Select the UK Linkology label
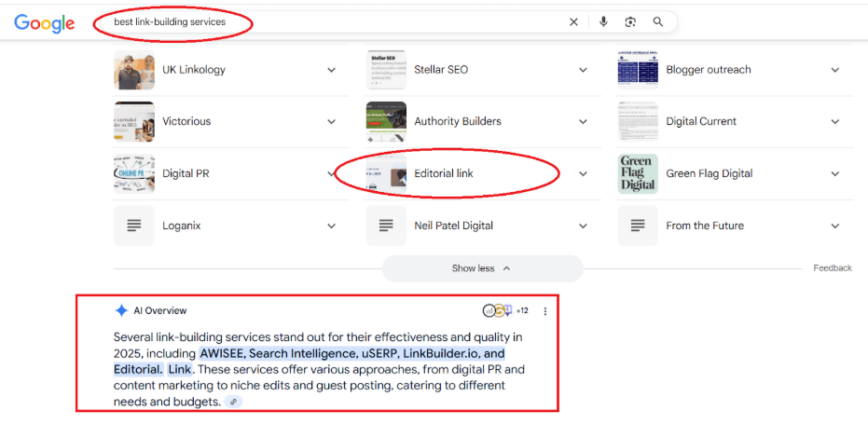868x424 pixels. point(194,70)
